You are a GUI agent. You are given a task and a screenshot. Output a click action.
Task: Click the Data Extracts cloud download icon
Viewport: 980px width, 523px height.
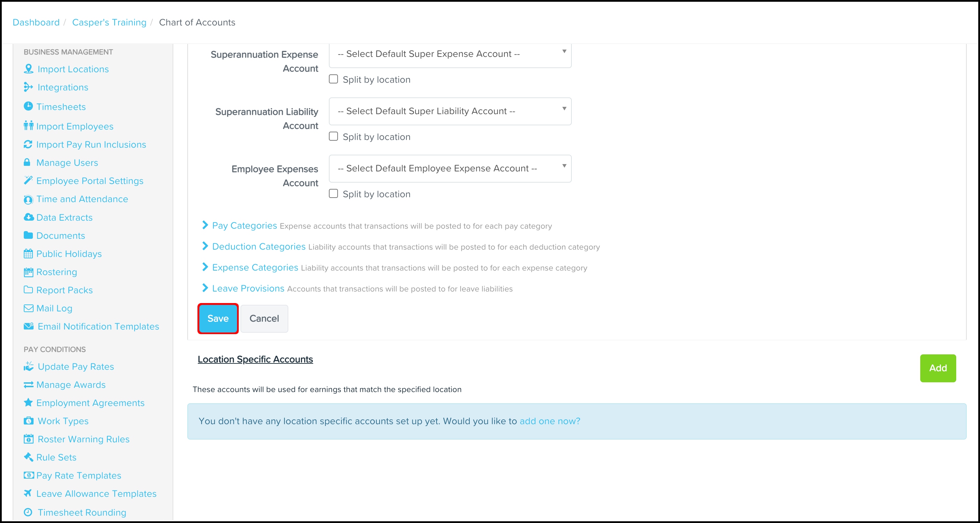[29, 217]
